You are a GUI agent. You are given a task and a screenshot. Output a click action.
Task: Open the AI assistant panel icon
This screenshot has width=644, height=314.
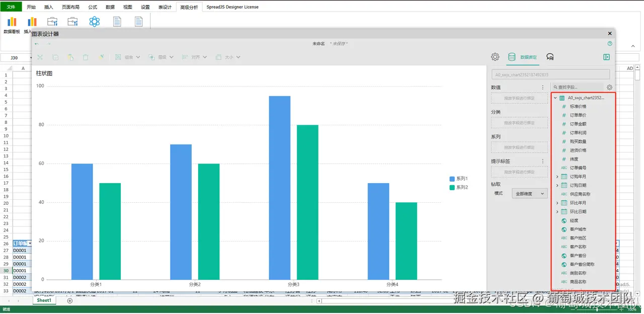[x=550, y=57]
